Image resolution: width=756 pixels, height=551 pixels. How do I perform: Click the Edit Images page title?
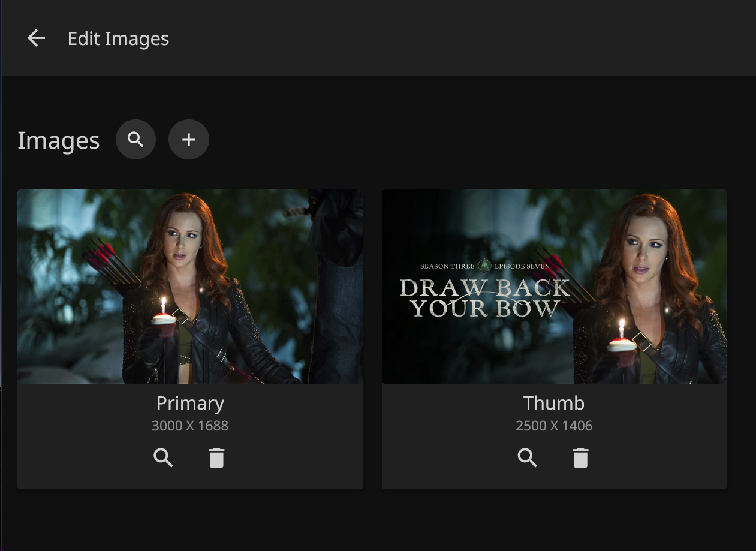pyautogui.click(x=118, y=38)
